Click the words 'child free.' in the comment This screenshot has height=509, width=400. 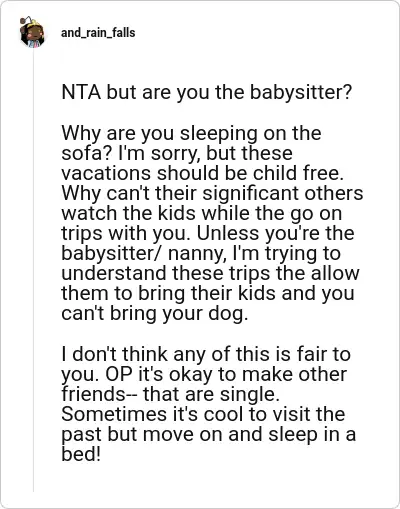pyautogui.click(x=298, y=173)
